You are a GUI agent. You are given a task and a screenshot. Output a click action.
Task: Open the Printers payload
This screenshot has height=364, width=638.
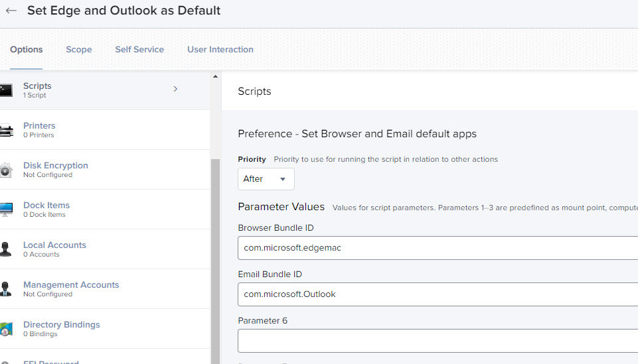[105, 130]
